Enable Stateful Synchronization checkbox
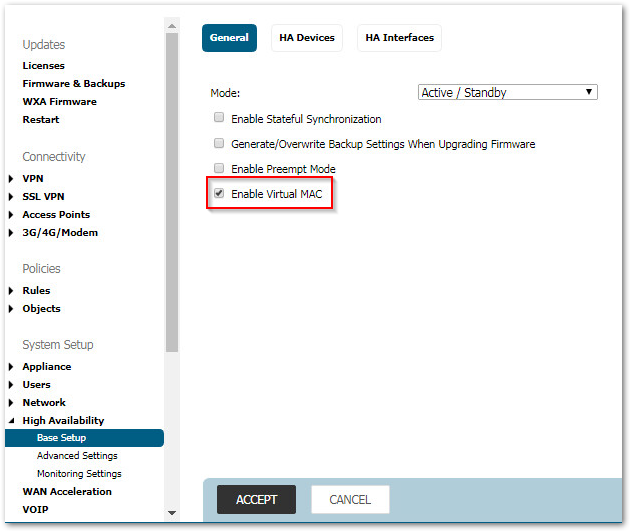631x532 pixels. 219,118
